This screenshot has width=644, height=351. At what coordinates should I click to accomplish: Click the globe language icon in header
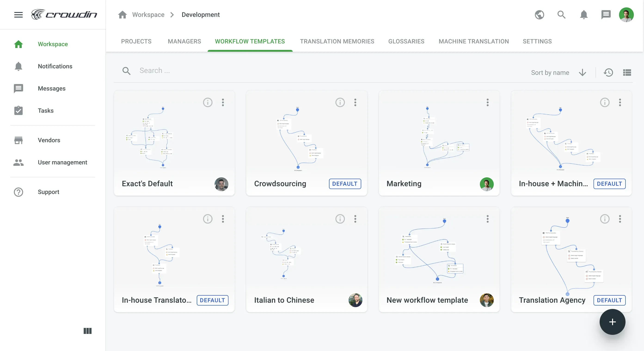click(x=539, y=15)
